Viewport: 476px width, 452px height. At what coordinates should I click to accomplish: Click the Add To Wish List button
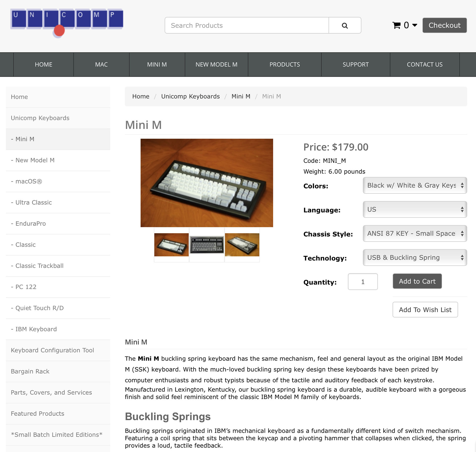pos(425,310)
